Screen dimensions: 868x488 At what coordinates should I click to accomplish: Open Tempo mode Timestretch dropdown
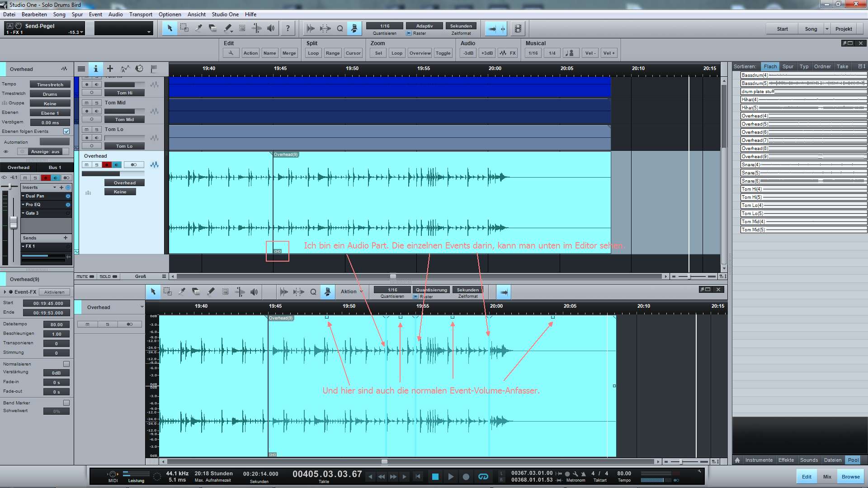point(50,85)
